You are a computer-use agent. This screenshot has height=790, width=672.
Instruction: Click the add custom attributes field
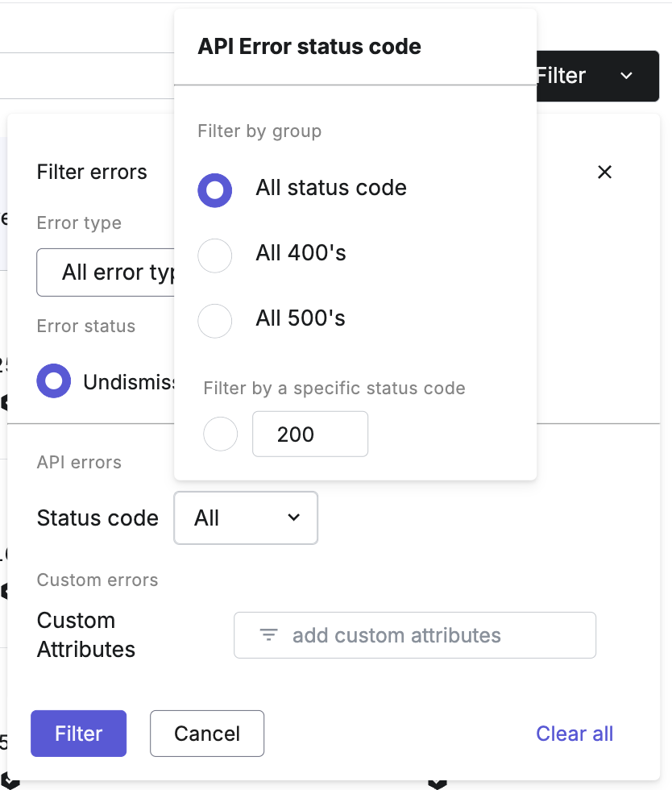tap(415, 635)
